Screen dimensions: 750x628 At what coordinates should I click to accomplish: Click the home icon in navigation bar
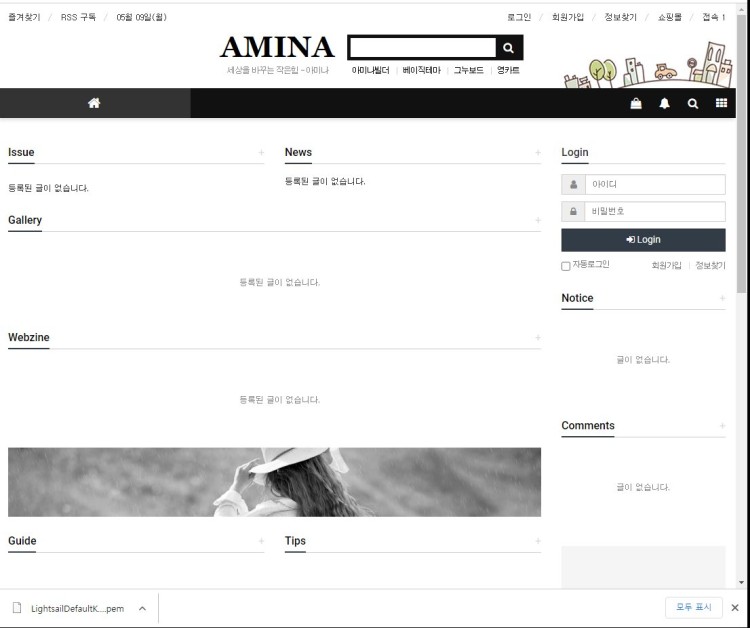(x=94, y=103)
